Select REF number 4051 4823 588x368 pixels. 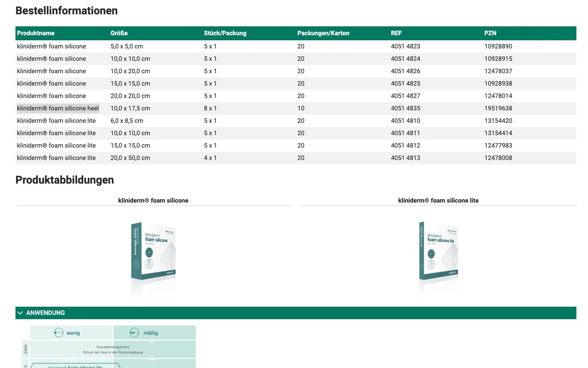pyautogui.click(x=405, y=46)
